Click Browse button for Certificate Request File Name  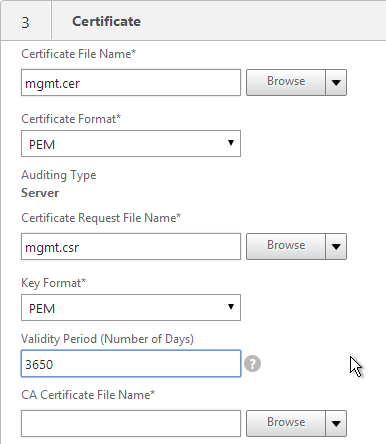click(x=286, y=246)
